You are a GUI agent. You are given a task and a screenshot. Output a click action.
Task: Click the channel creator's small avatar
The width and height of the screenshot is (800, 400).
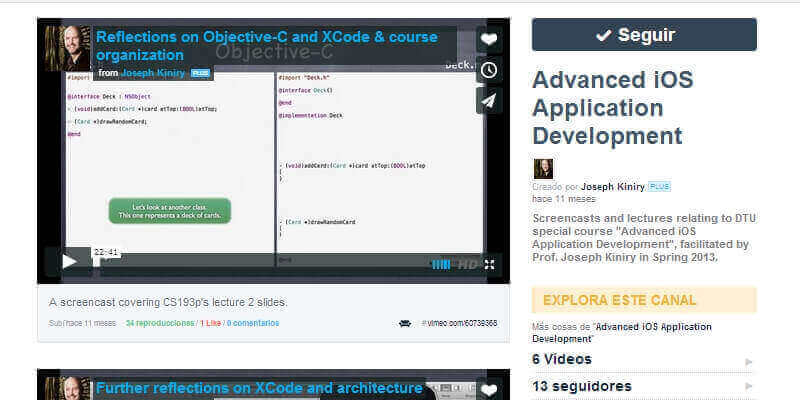543,169
